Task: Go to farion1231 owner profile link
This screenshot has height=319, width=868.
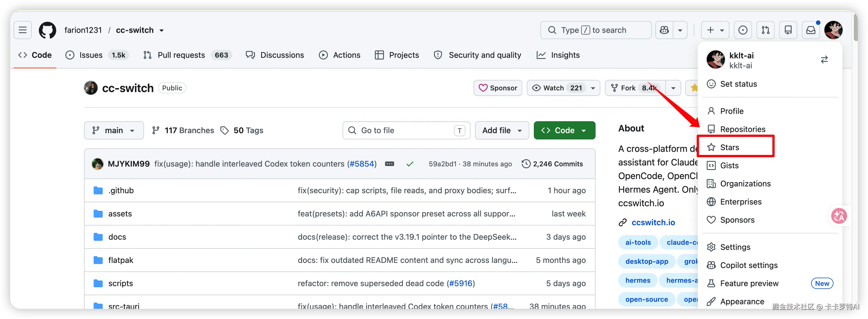Action: (83, 30)
